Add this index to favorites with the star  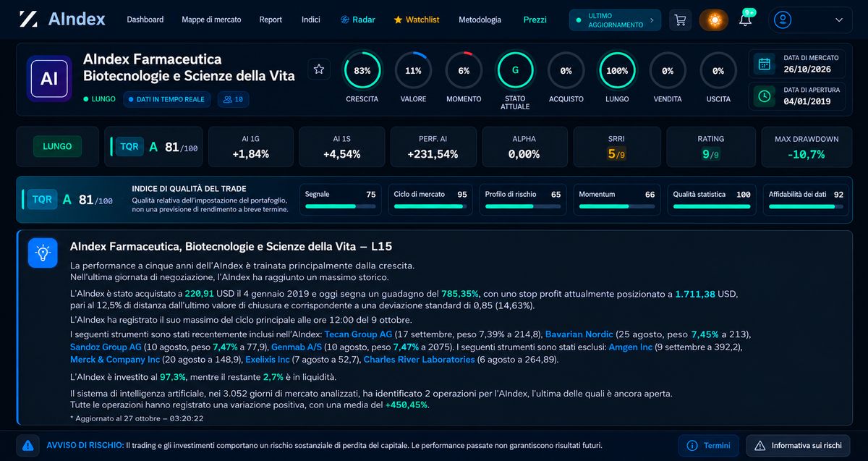coord(318,69)
